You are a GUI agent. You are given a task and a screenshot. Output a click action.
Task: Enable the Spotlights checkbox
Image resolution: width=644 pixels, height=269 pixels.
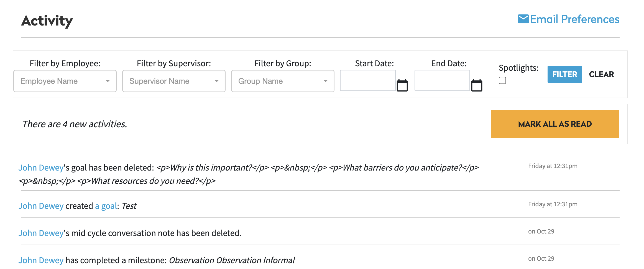(x=502, y=80)
